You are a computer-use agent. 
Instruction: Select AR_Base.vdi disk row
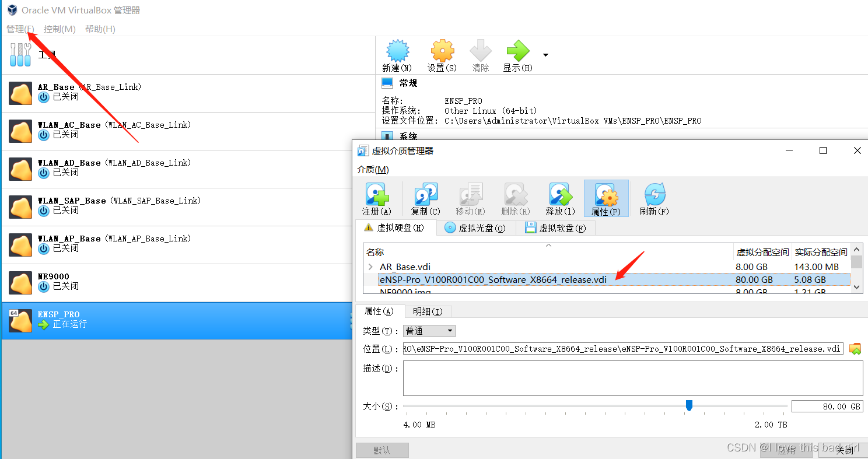pyautogui.click(x=607, y=267)
